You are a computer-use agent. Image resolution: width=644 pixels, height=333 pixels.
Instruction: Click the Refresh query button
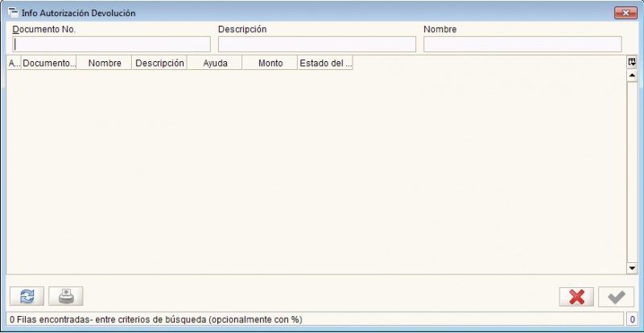click(27, 296)
